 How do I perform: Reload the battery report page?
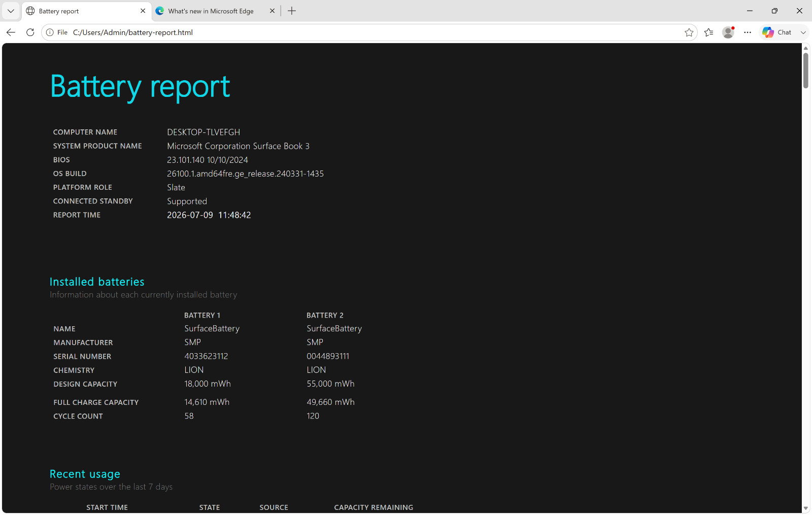coord(30,32)
